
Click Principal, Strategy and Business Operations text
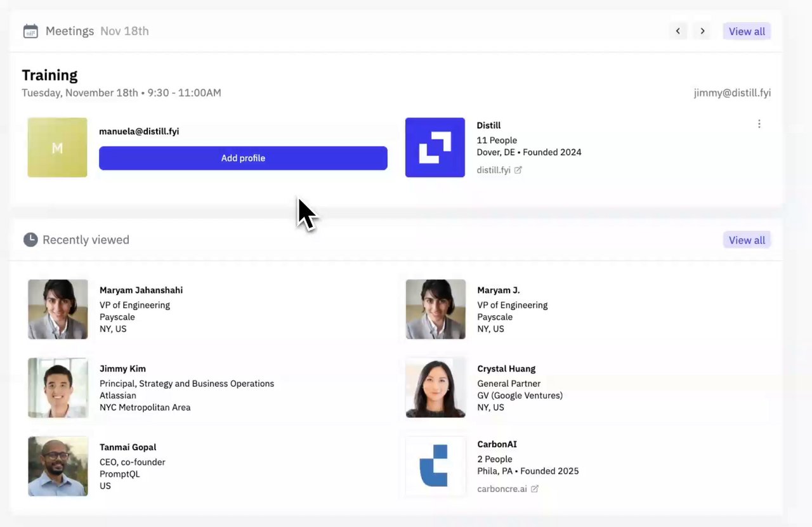pyautogui.click(x=187, y=384)
